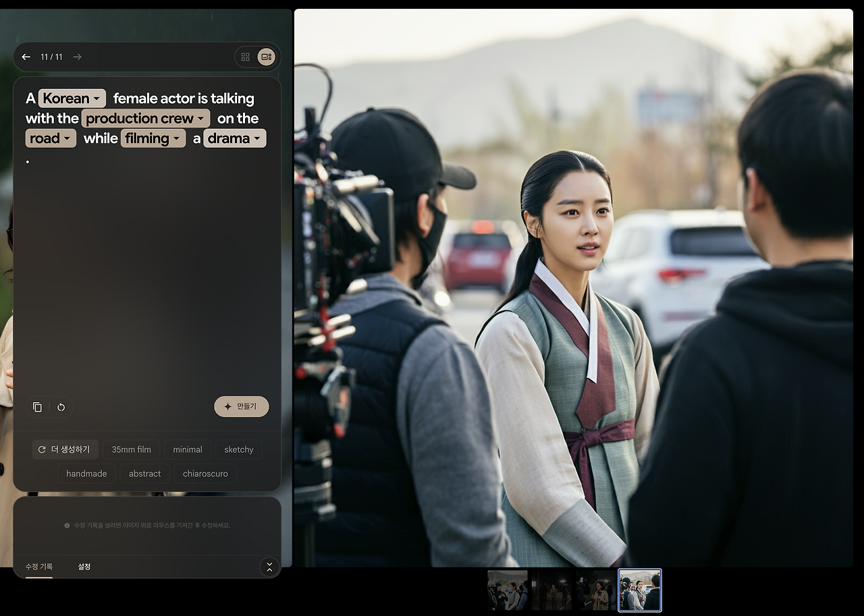Expand the drama genre dropdown
Viewport: 864px width, 616px height.
point(235,138)
